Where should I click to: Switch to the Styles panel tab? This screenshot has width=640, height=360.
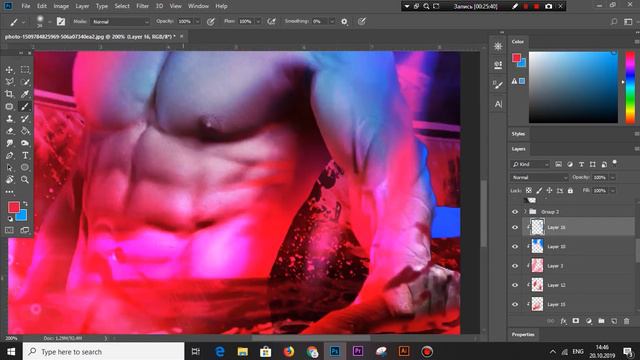pos(518,134)
